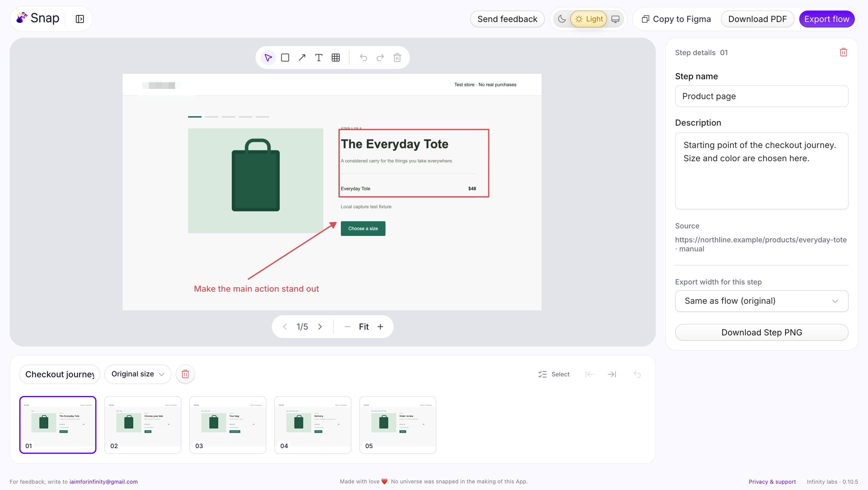Click Send feedback button

pyautogui.click(x=507, y=19)
